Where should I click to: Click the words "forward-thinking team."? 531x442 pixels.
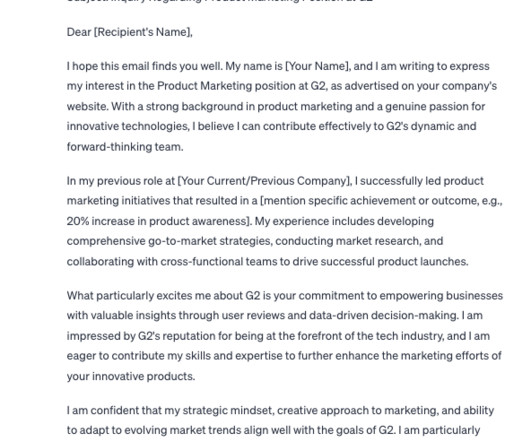click(x=125, y=147)
